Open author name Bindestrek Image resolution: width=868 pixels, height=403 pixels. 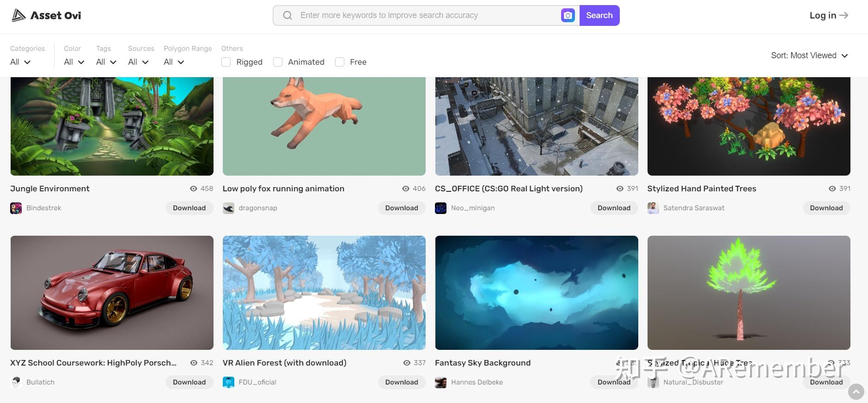44,208
